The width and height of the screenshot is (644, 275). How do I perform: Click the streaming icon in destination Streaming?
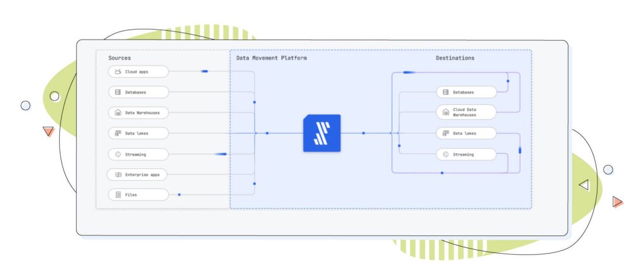[446, 154]
